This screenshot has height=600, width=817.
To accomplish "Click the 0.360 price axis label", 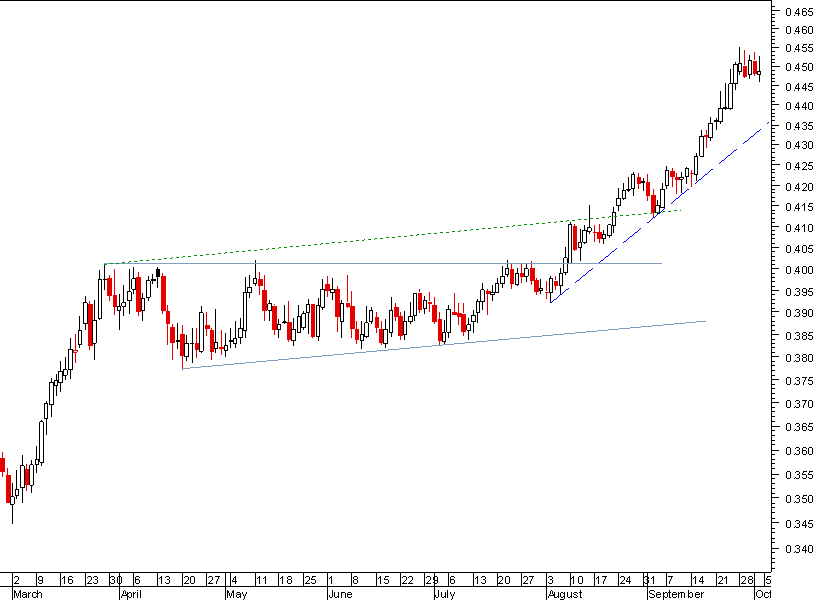I will click(x=799, y=451).
